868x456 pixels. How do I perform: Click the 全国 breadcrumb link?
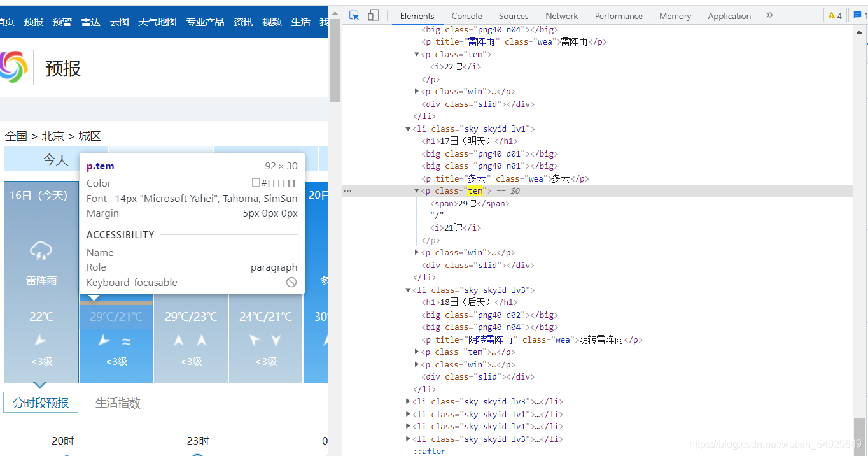pyautogui.click(x=16, y=136)
